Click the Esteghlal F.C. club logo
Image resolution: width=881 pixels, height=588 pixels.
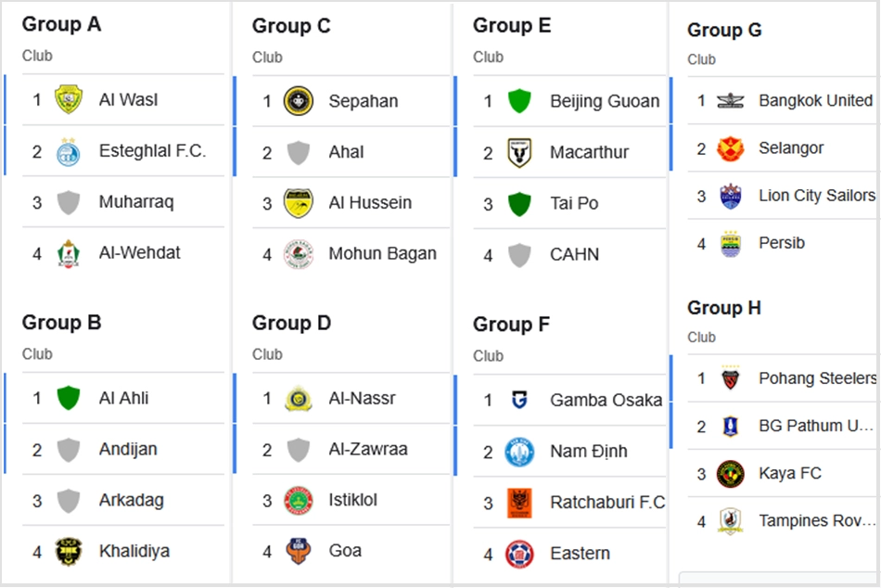pos(68,151)
